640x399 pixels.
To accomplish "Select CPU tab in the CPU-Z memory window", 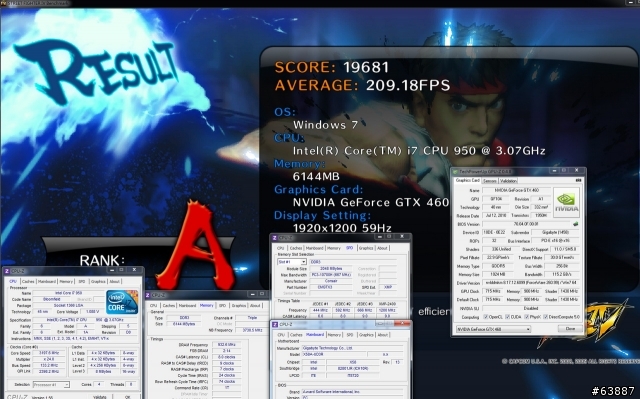I will click(x=153, y=306).
